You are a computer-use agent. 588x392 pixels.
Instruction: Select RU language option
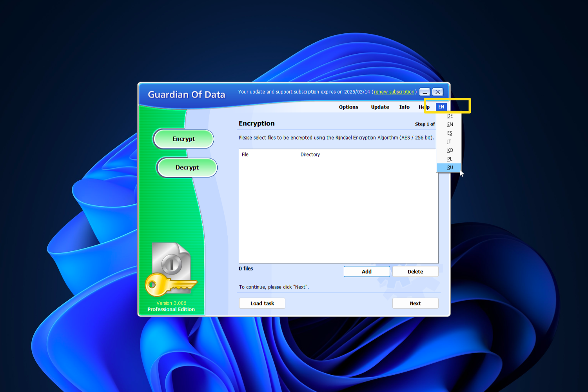pos(449,168)
